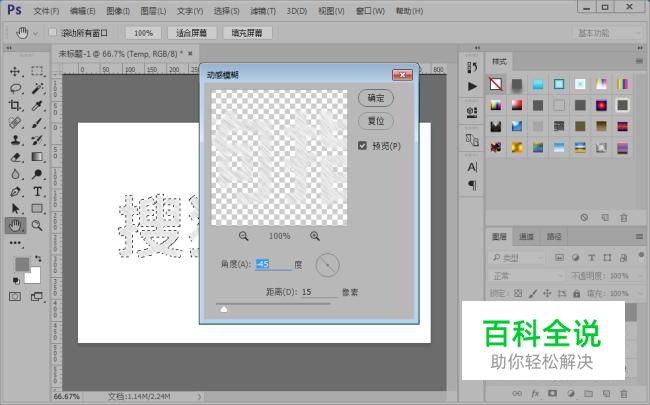Switch to the 通道 tab

[526, 237]
